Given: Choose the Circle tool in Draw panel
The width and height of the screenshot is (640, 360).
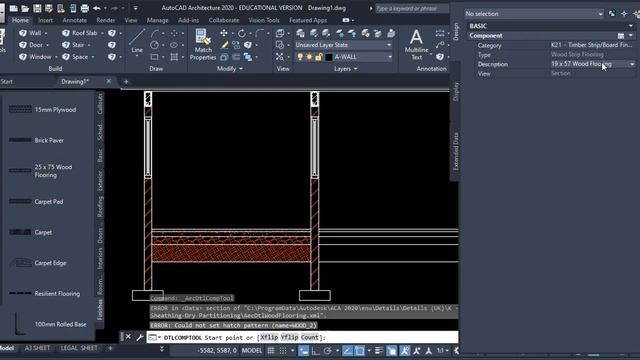Looking at the screenshot, I should (x=154, y=45).
